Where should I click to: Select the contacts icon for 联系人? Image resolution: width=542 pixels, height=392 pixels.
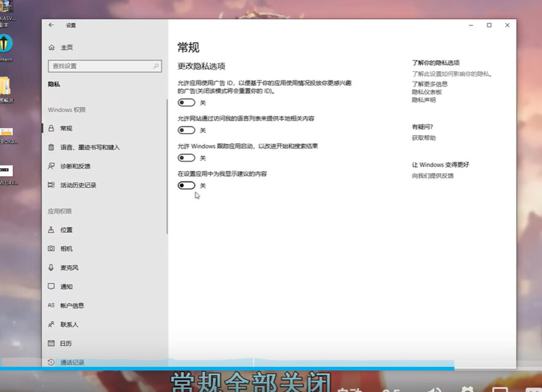(51, 324)
